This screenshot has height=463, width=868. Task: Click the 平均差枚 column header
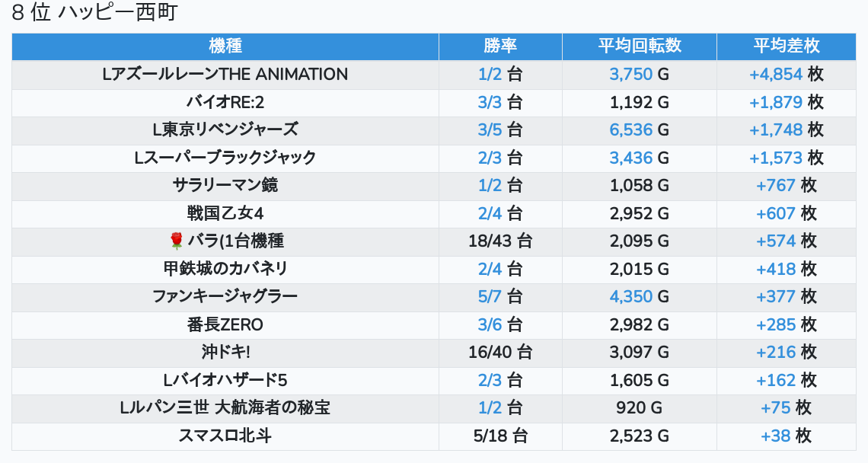pos(787,46)
